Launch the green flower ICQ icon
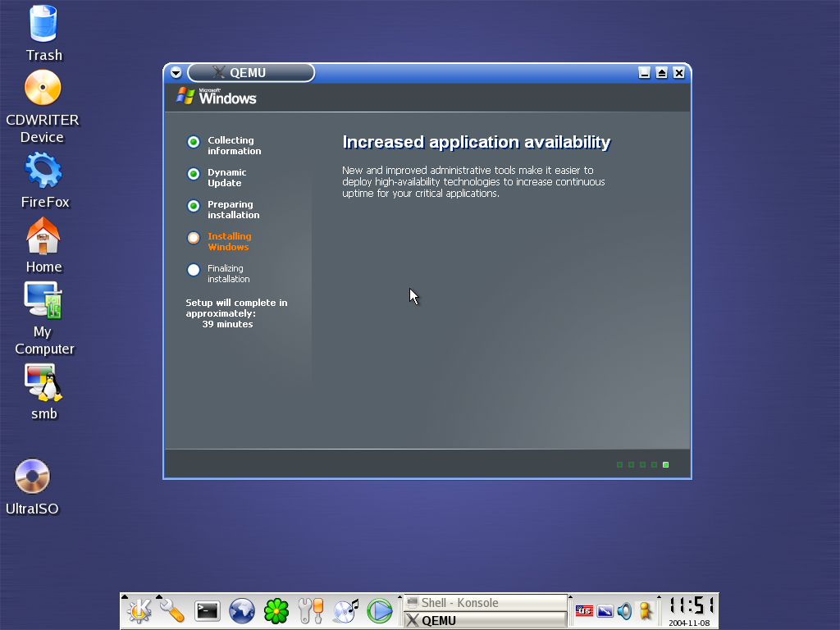This screenshot has width=840, height=630. (276, 610)
